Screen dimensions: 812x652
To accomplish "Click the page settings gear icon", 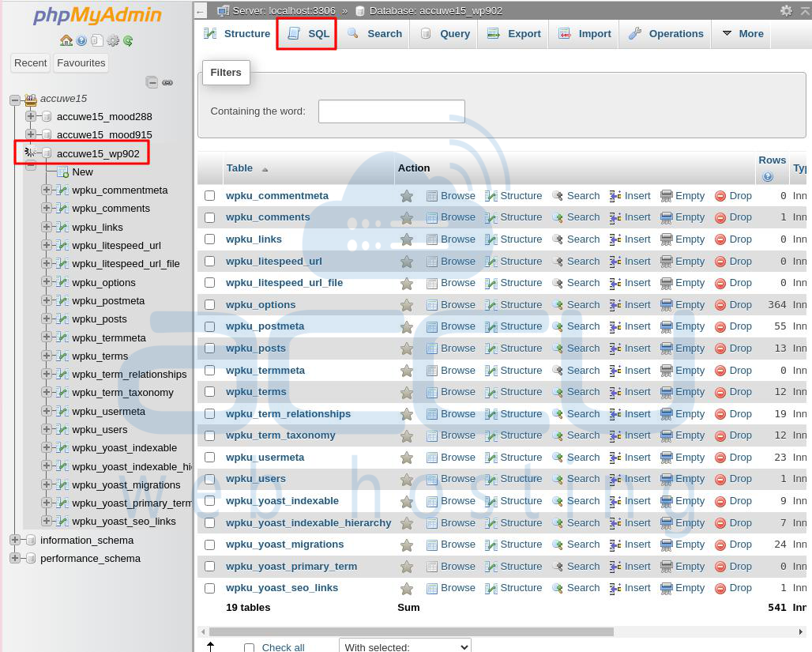I will pos(786,10).
